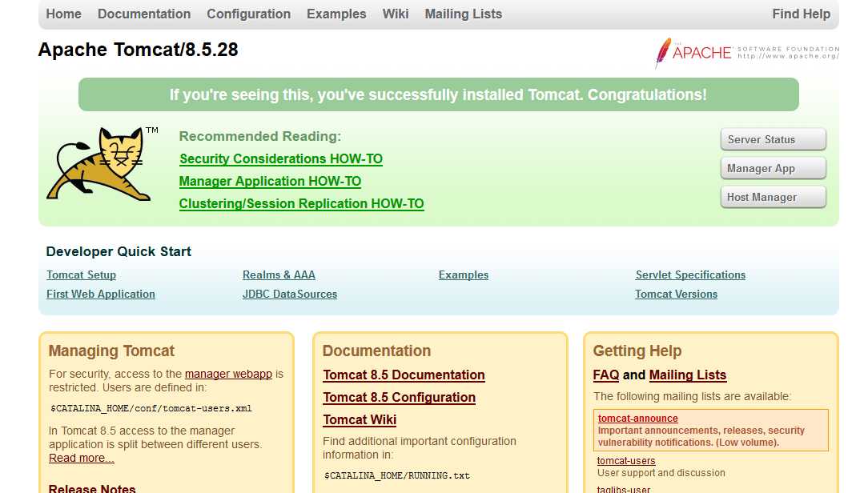868x493 pixels.
Task: Click the $CATALINA_HOME/conf/tomcat-users.xml path text
Action: [x=151, y=408]
